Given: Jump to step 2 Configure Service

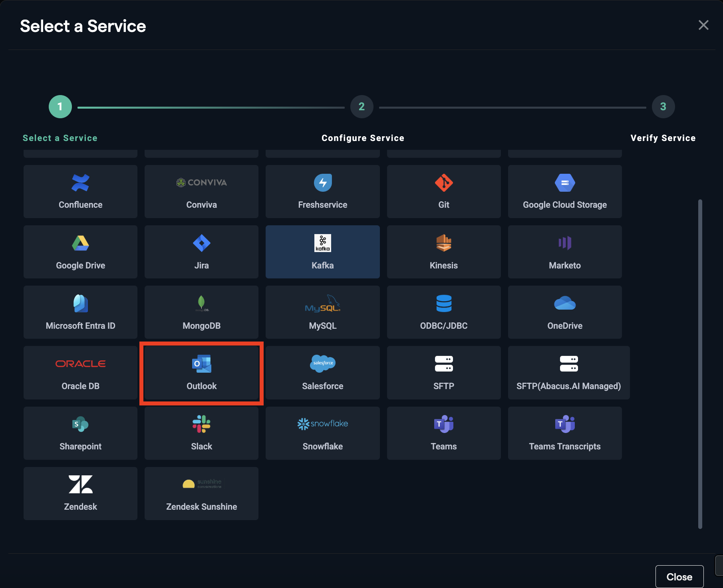Looking at the screenshot, I should (x=361, y=107).
